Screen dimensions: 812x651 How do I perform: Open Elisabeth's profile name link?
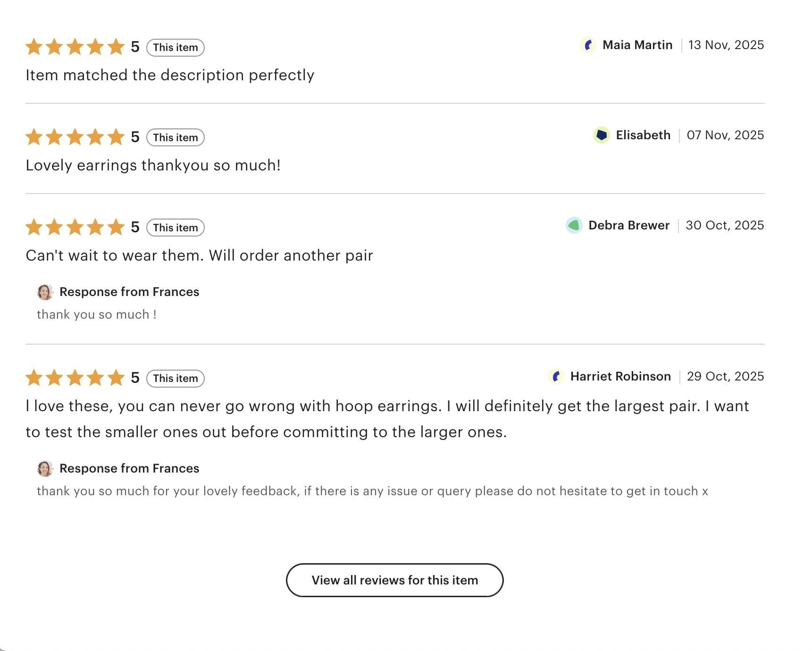[x=643, y=135]
